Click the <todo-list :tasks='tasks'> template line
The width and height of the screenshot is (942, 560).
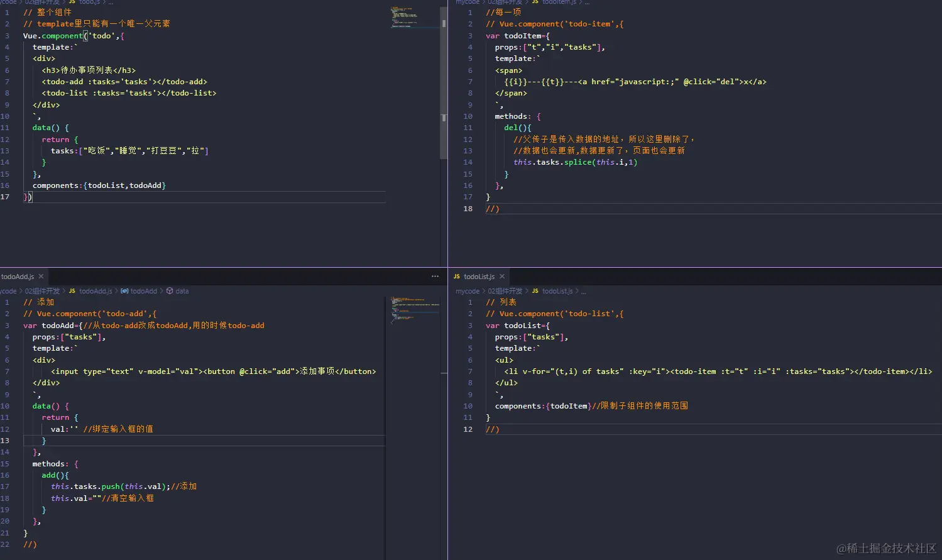tap(129, 93)
